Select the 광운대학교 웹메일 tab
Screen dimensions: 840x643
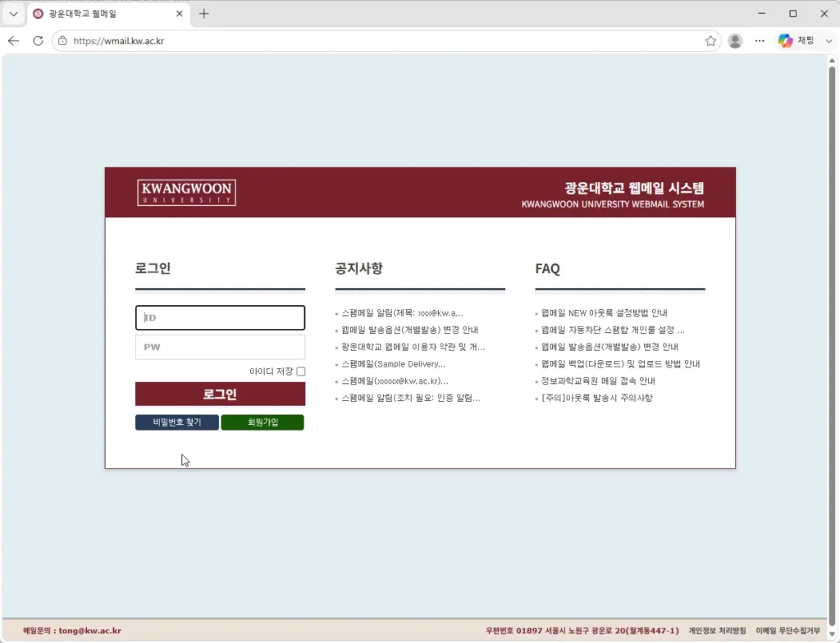107,14
